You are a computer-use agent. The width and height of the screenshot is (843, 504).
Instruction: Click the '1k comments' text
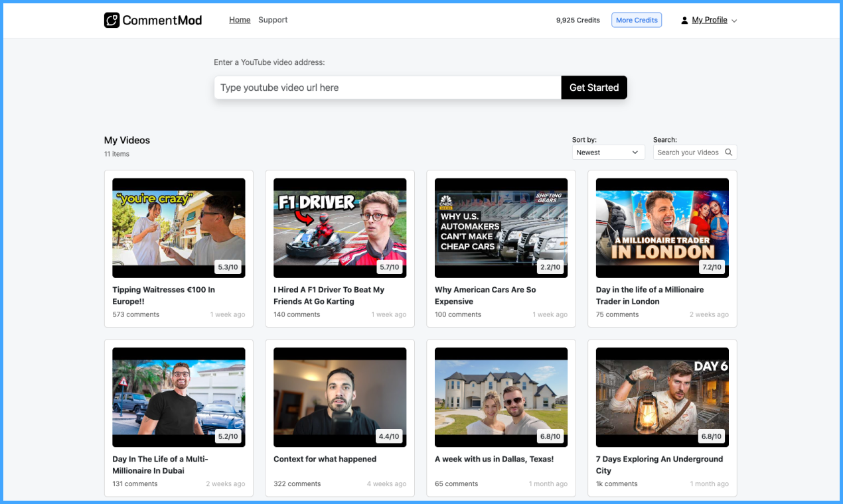tap(617, 483)
